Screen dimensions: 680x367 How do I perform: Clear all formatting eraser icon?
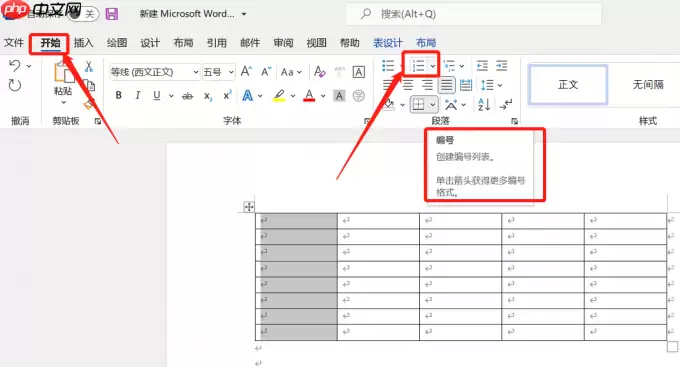coord(320,72)
